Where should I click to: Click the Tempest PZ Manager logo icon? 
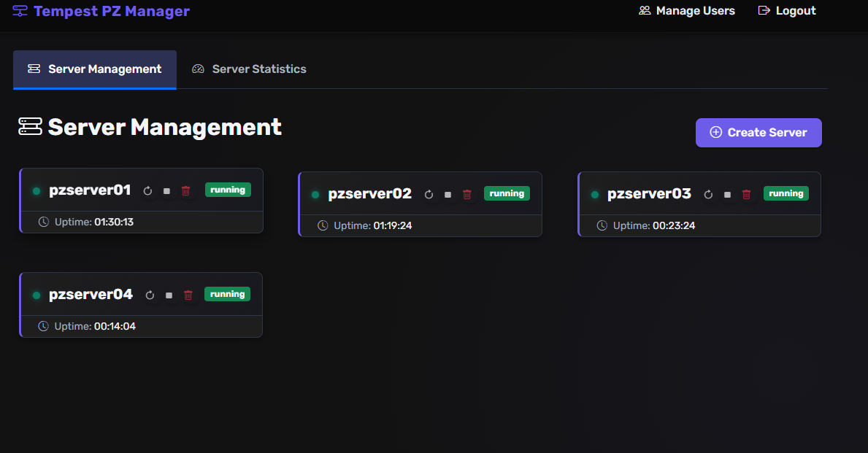click(20, 10)
